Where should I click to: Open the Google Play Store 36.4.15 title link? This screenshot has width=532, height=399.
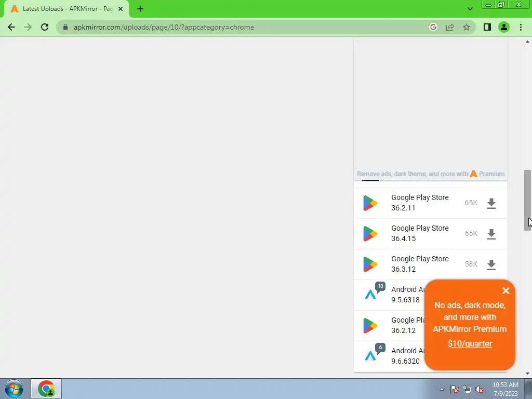coord(420,233)
